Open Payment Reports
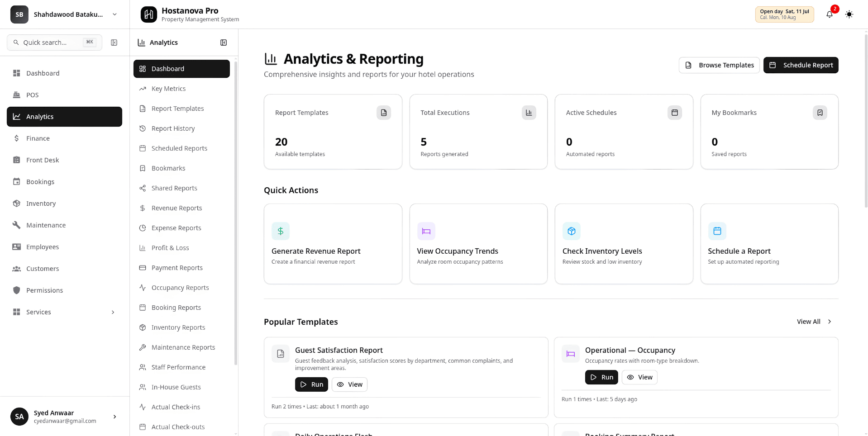 (181, 268)
